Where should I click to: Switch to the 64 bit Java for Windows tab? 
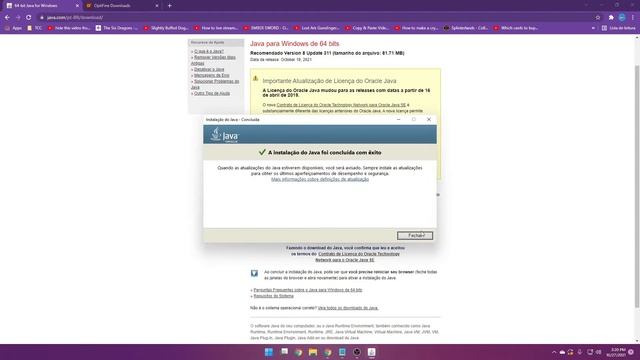click(41, 6)
